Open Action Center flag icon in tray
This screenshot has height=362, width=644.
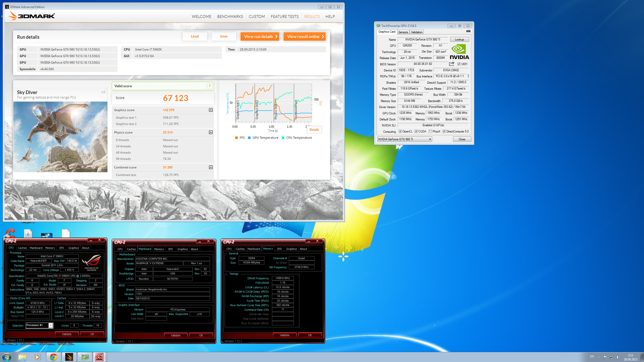click(605, 357)
